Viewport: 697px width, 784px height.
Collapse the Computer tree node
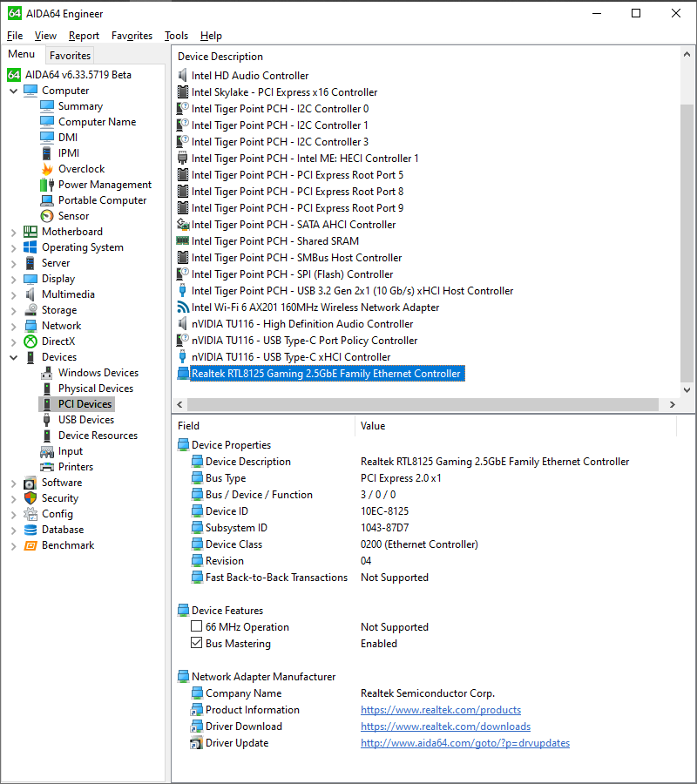coord(13,91)
